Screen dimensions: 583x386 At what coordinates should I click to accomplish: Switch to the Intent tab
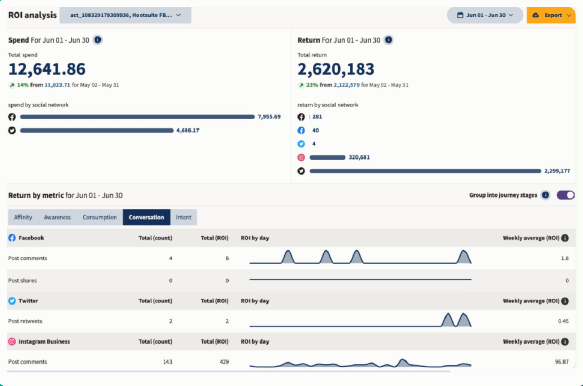point(183,217)
